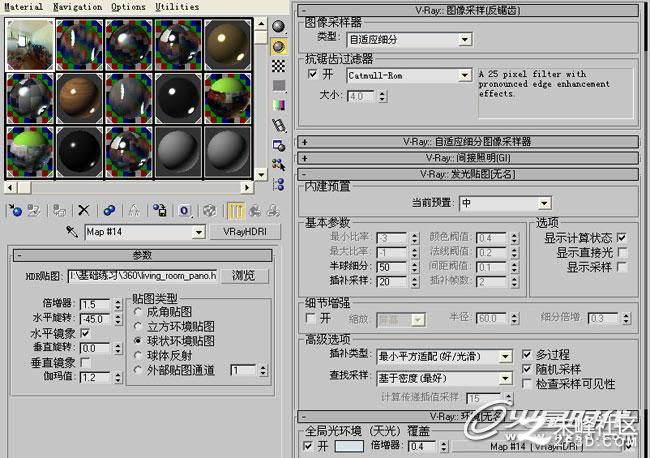Toggle the 水平镜象 checkbox

(x=85, y=333)
